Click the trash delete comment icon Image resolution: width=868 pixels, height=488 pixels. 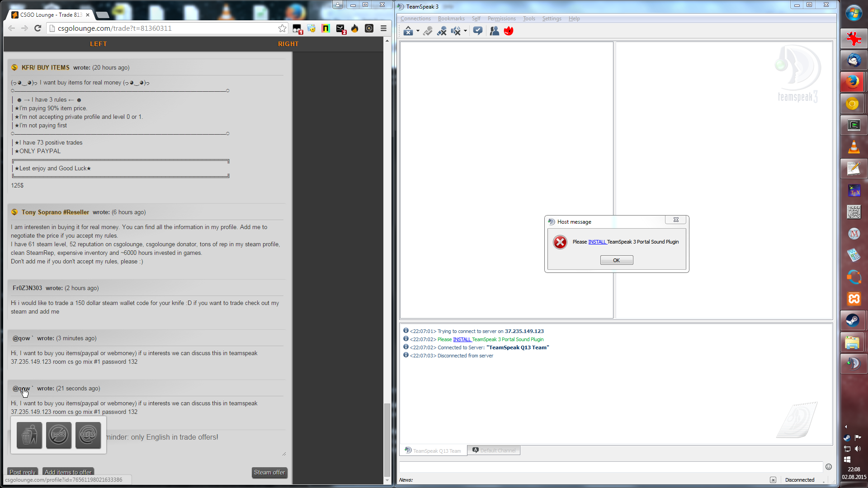pyautogui.click(x=29, y=435)
